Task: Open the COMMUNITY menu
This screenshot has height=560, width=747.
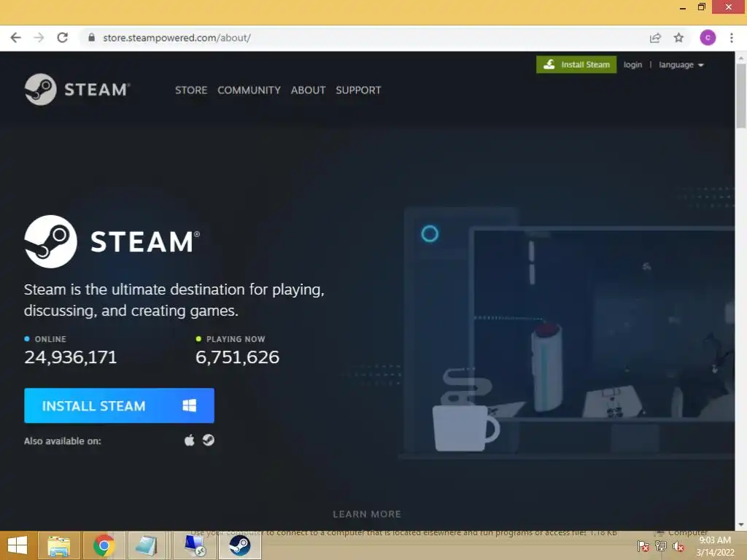Action: 249,90
